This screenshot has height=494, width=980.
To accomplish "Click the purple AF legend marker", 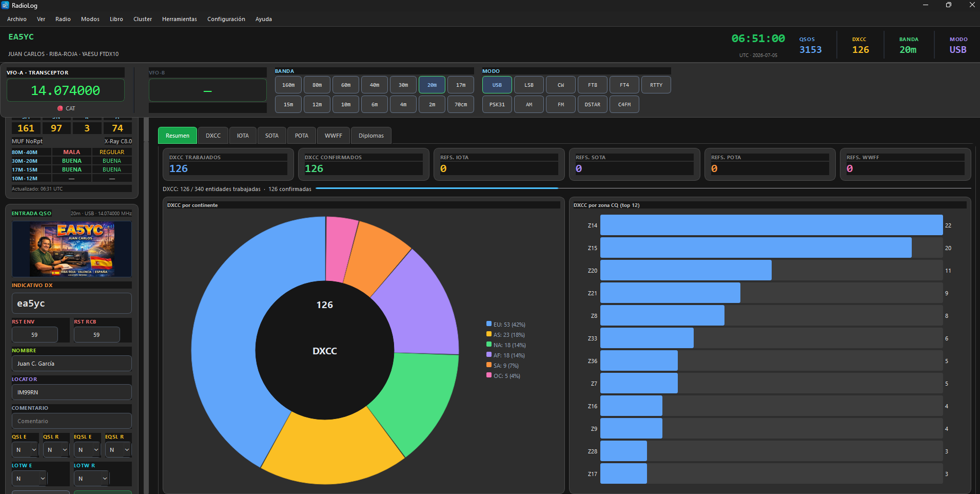I will 489,355.
